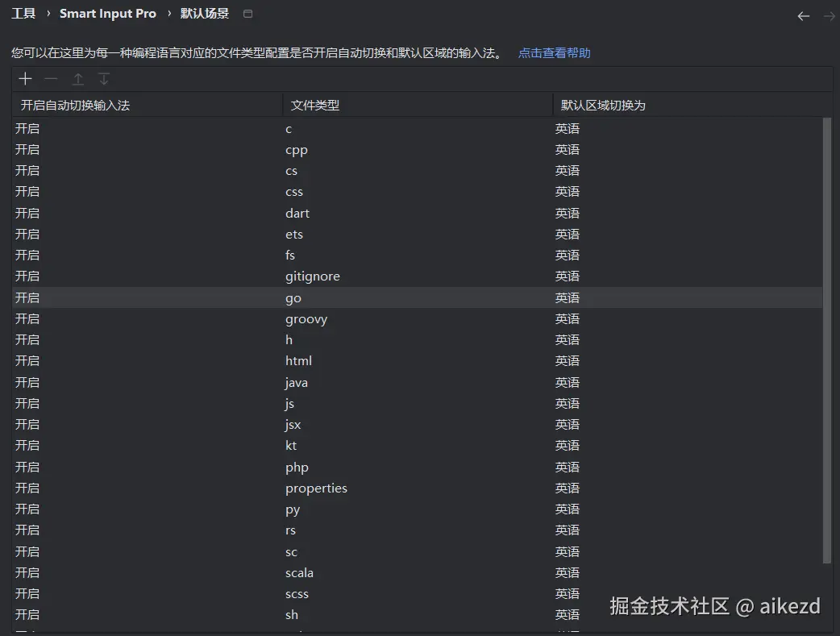
Task: Click the forward arrow at top right
Action: [829, 15]
